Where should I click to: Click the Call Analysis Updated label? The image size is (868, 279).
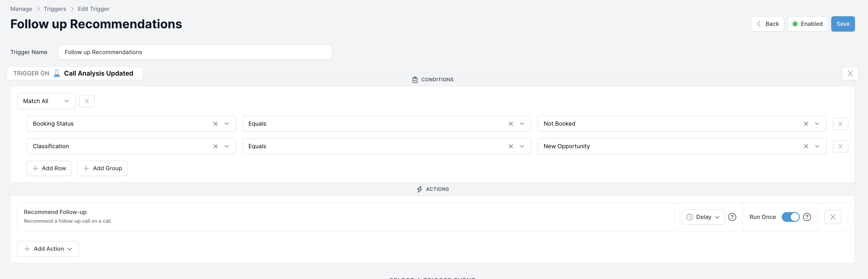click(x=99, y=73)
